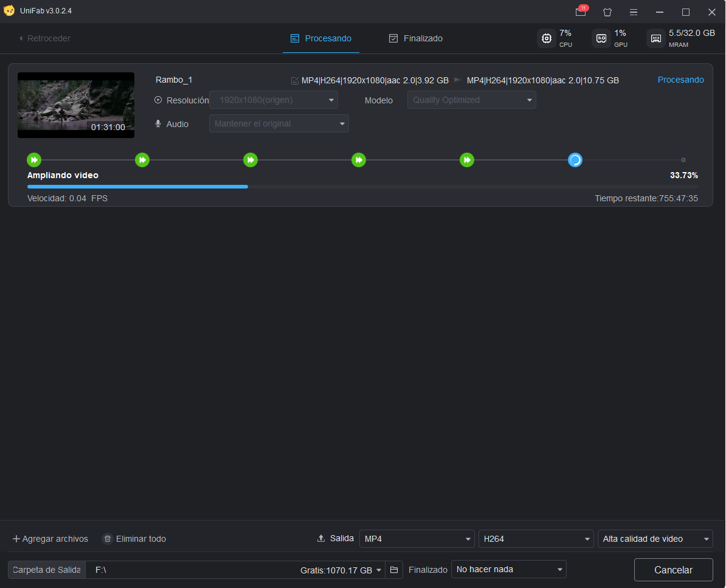Click the final gray stage dot
This screenshot has width=726, height=588.
(x=683, y=160)
